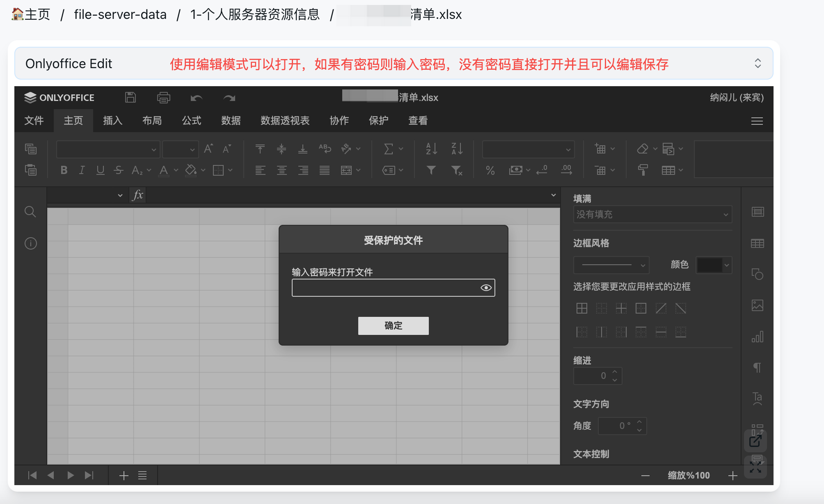This screenshot has width=824, height=504.
Task: Open the border line style dropdown
Action: tap(611, 265)
